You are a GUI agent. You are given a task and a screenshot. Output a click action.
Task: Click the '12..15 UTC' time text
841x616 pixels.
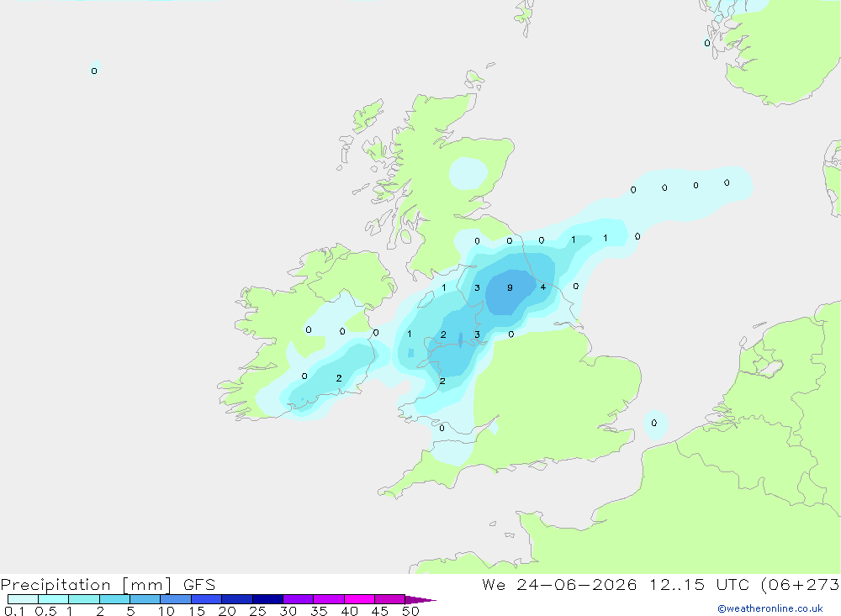click(x=699, y=585)
